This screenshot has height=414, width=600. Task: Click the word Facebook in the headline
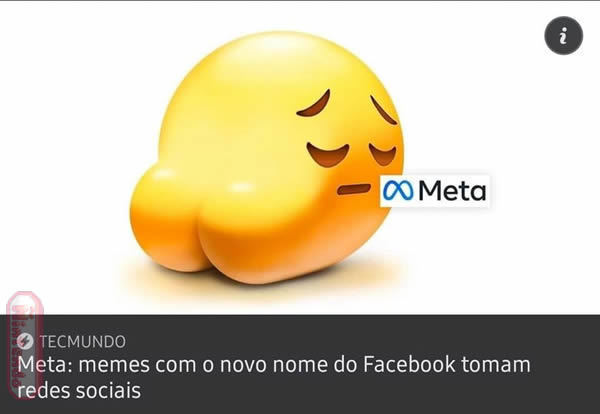[x=409, y=364]
